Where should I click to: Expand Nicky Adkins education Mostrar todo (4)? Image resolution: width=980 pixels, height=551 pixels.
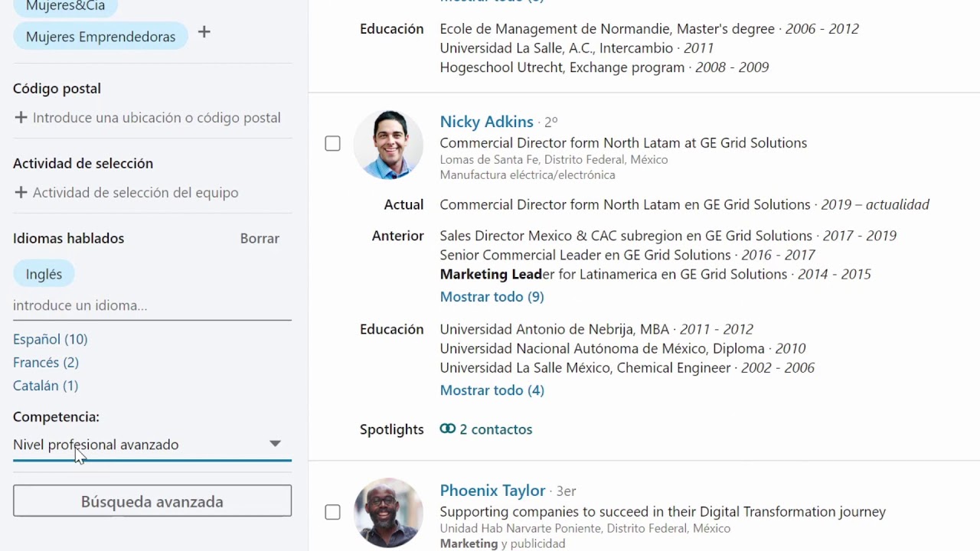492,390
